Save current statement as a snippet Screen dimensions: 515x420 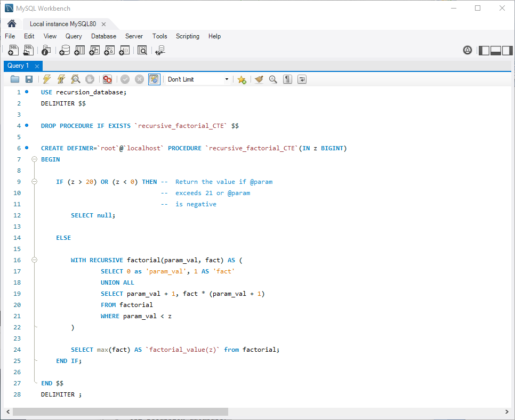(242, 79)
